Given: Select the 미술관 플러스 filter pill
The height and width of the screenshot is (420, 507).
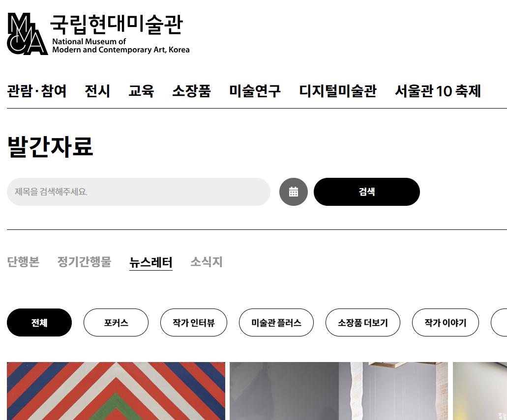Looking at the screenshot, I should tap(276, 322).
